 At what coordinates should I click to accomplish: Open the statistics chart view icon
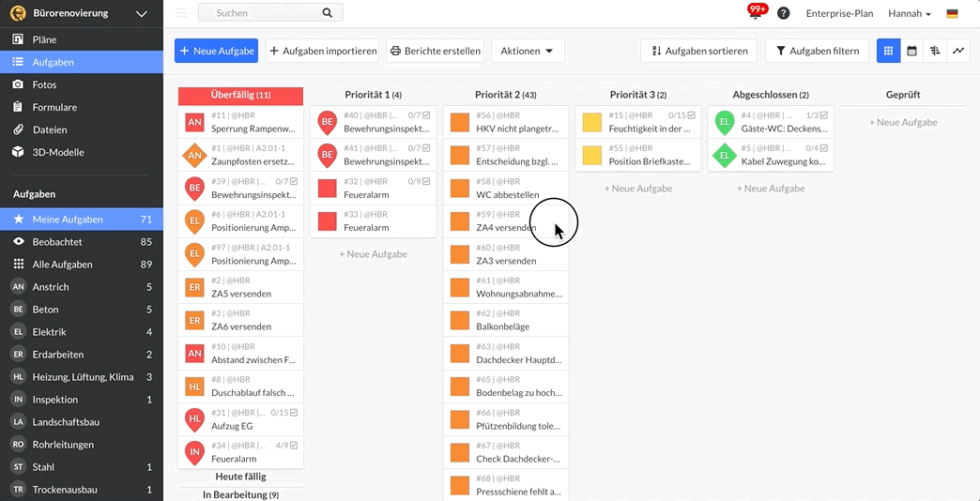click(x=958, y=51)
